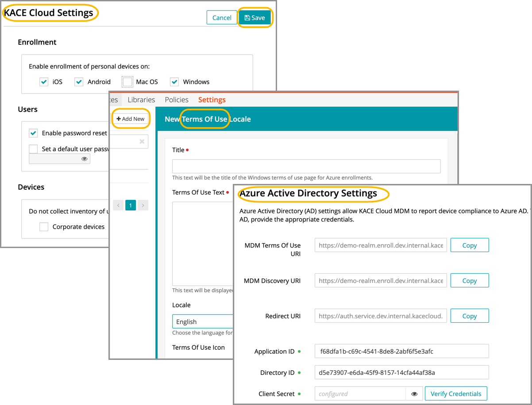This screenshot has width=532, height=405.
Task: Click the Save button in KACE Cloud Settings
Action: 255,18
